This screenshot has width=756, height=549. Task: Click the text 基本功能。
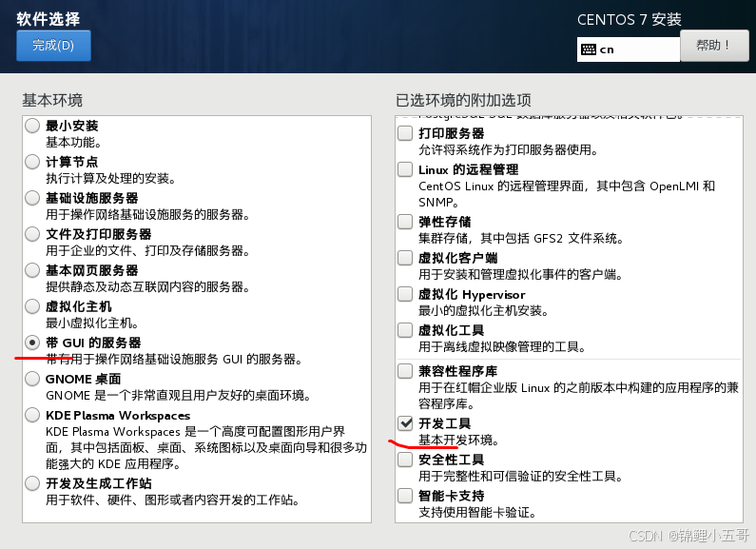(x=74, y=143)
